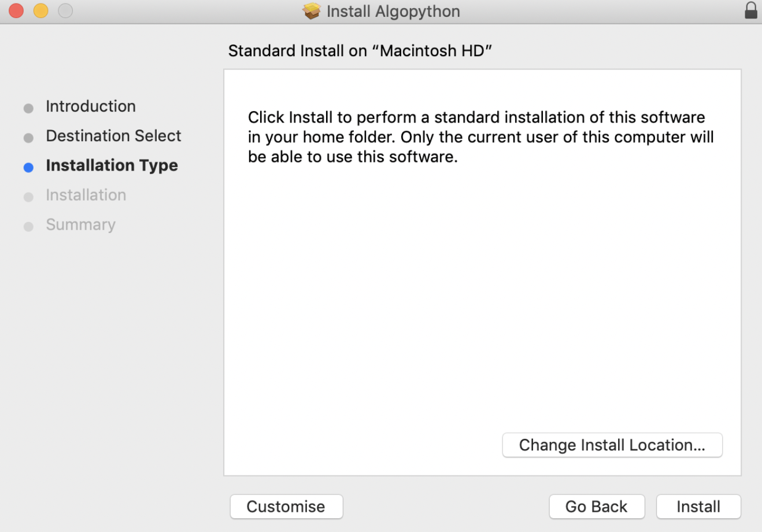Select the Summary step label
Viewport: 762px width, 532px height.
[80, 224]
